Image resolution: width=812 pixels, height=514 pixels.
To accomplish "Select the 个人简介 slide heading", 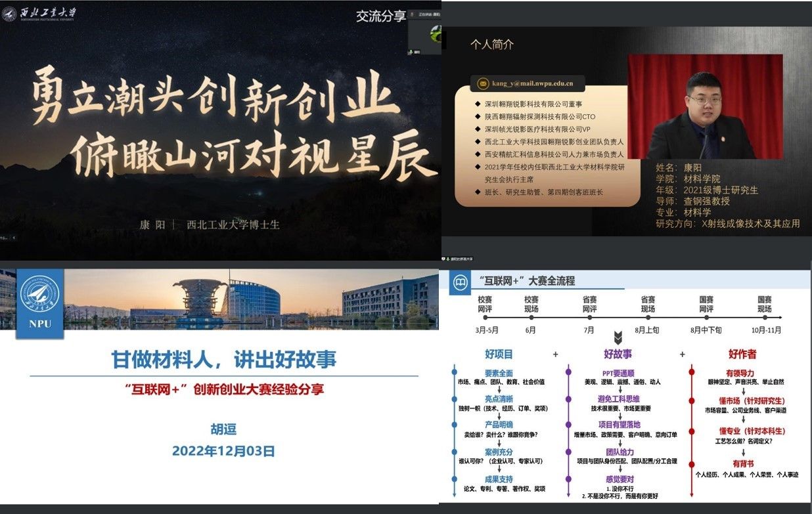I will [491, 45].
